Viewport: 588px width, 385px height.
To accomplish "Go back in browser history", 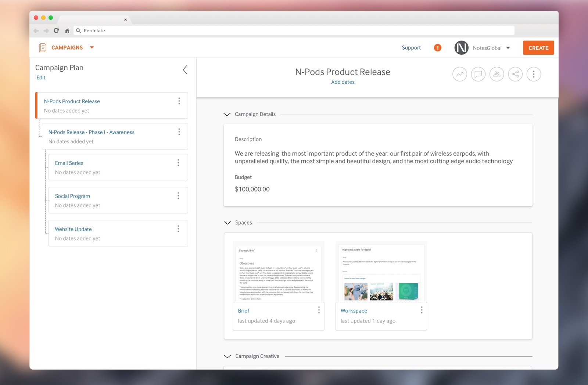I will [36, 31].
